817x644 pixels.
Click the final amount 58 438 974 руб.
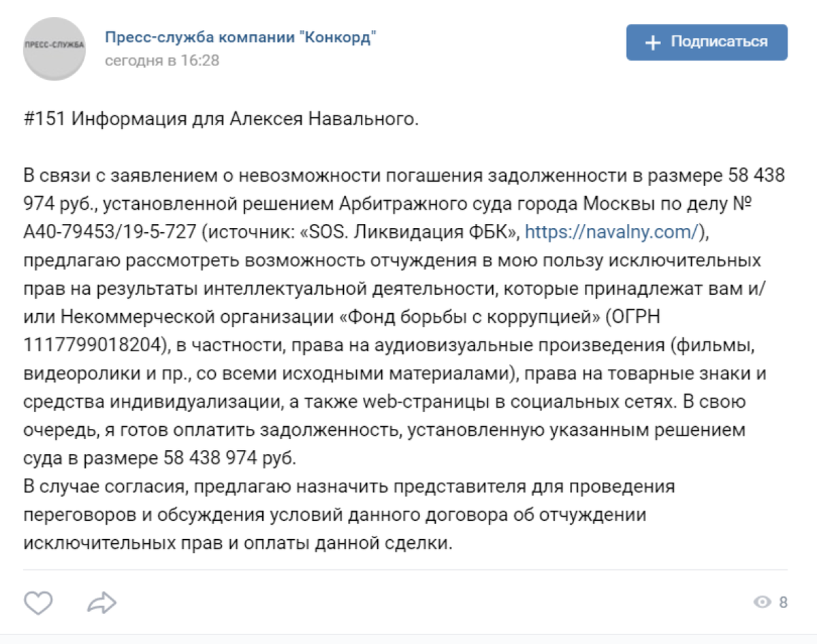[230, 458]
